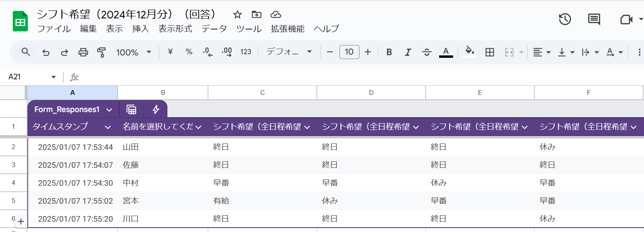Screen dimensions: 644x232
Task: Check the cloud save status icon
Action: 276,15
